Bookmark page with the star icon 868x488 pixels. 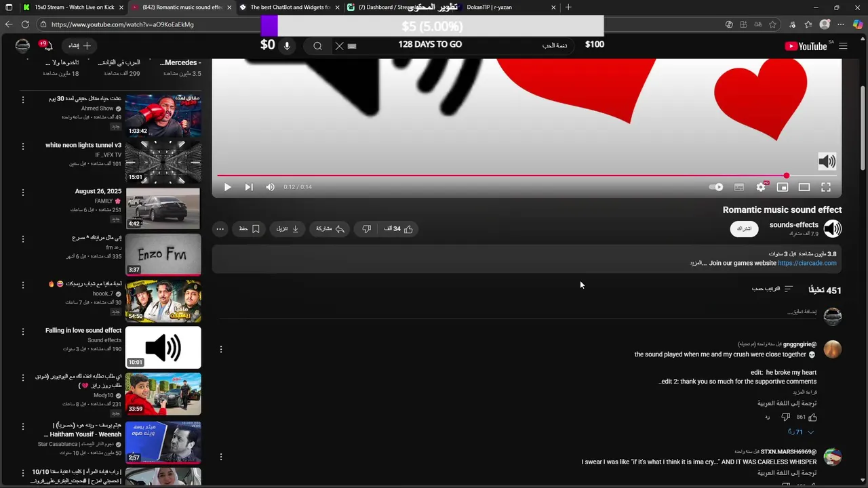pyautogui.click(x=772, y=24)
